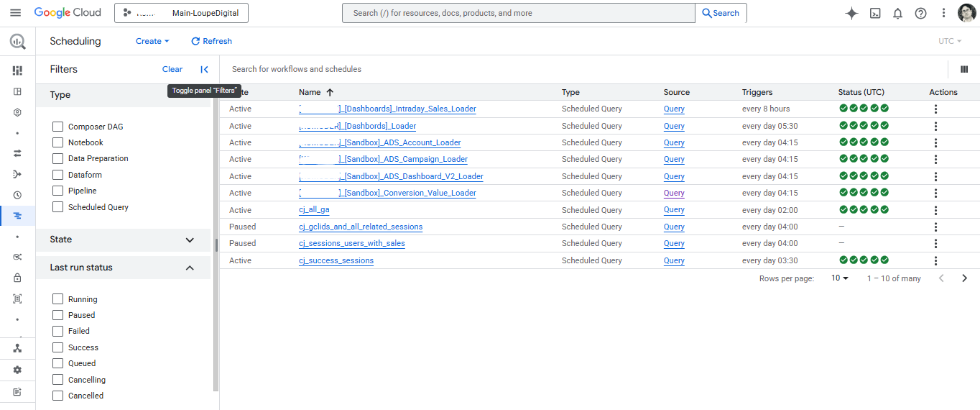Go to the next results page arrow
980x410 pixels.
tap(964, 278)
